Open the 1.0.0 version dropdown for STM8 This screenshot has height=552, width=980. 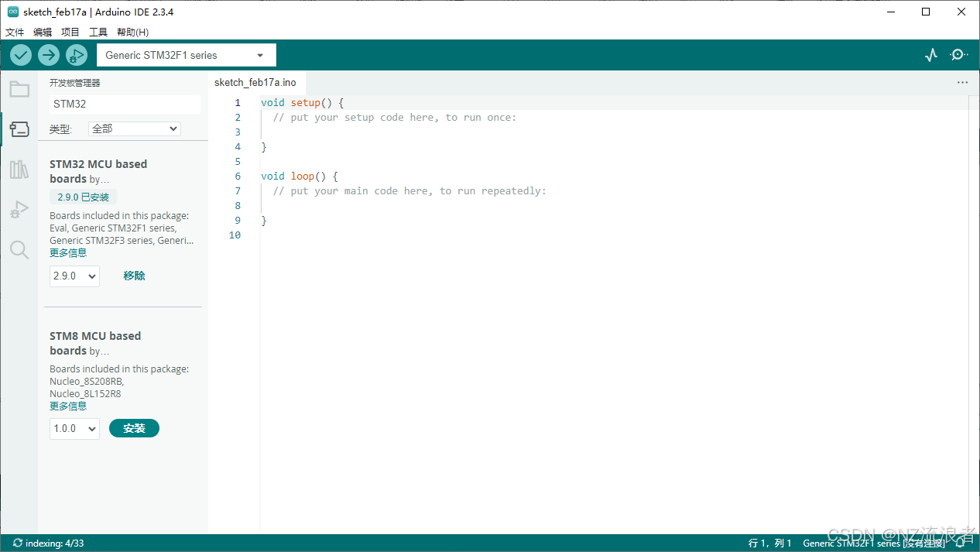click(74, 428)
